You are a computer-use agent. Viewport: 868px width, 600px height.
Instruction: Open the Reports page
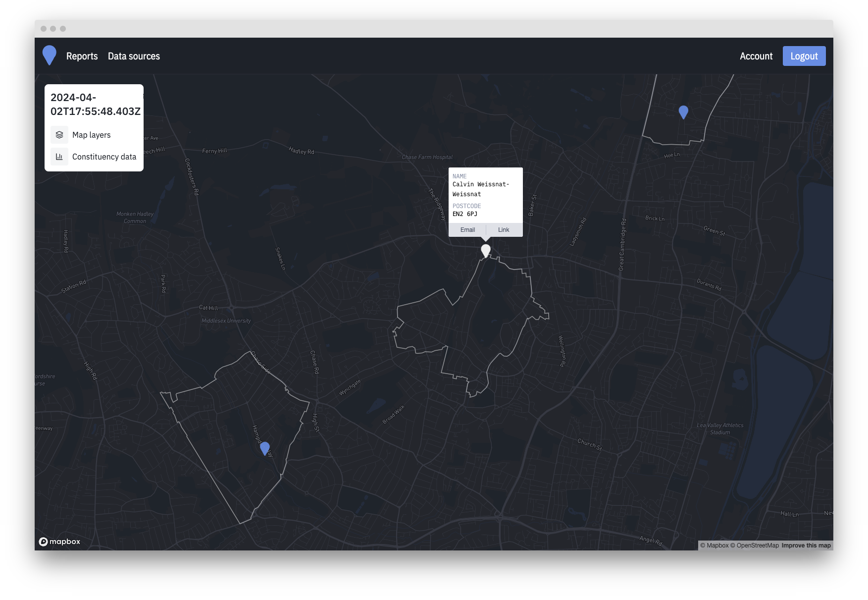[x=82, y=56]
